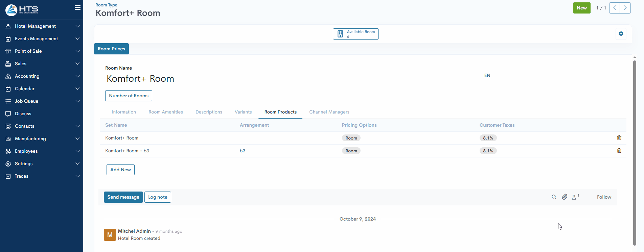Screen dimensions: 644x252
Task: Click trash icon for first Komfort+ Room row
Action: click(x=619, y=138)
